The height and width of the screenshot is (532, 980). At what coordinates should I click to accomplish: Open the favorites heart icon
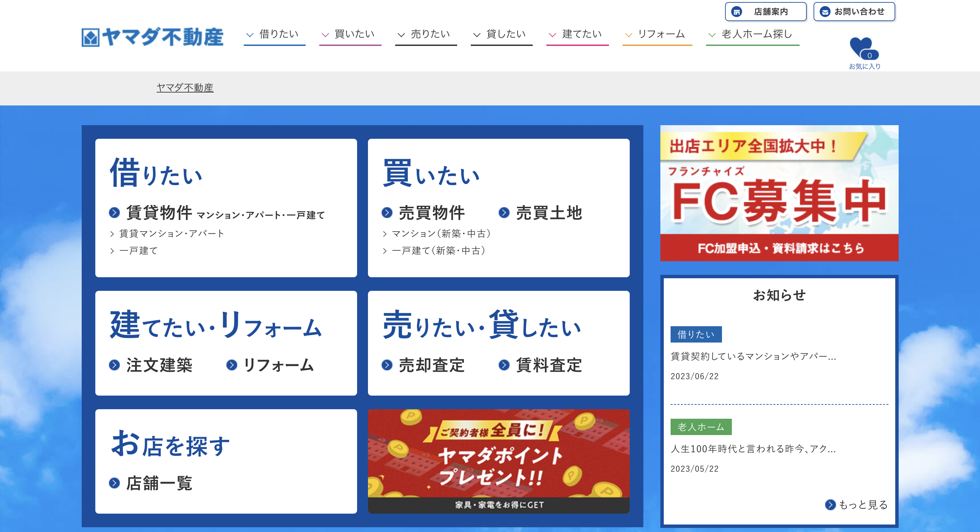coord(864,48)
